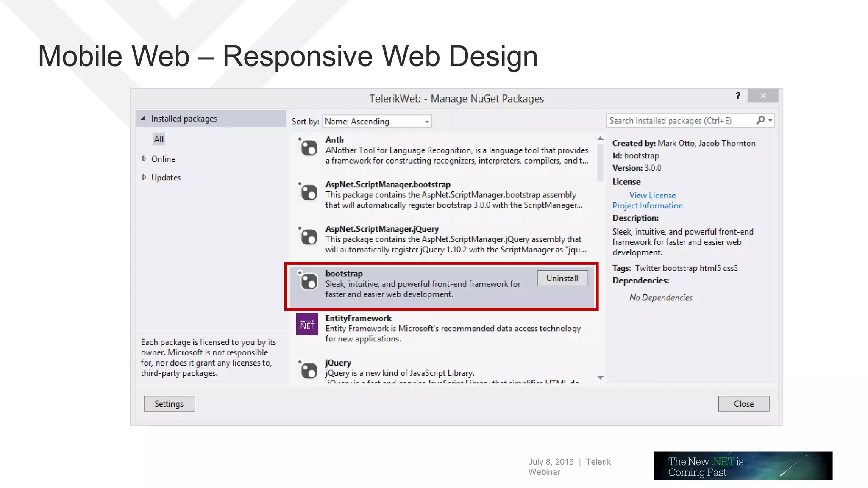The height and width of the screenshot is (488, 868).
Task: Click the AspNet.ScriptManager.bootstrap package icon
Action: [308, 191]
